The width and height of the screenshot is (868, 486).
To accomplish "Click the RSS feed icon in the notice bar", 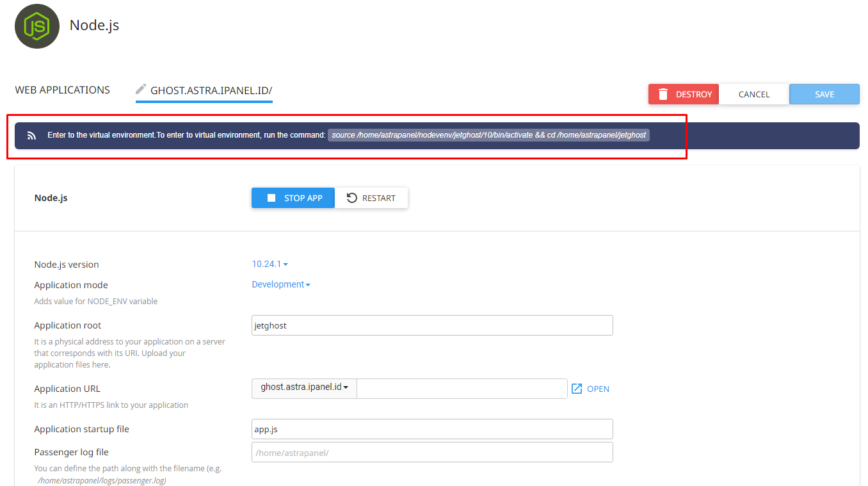I will [31, 136].
